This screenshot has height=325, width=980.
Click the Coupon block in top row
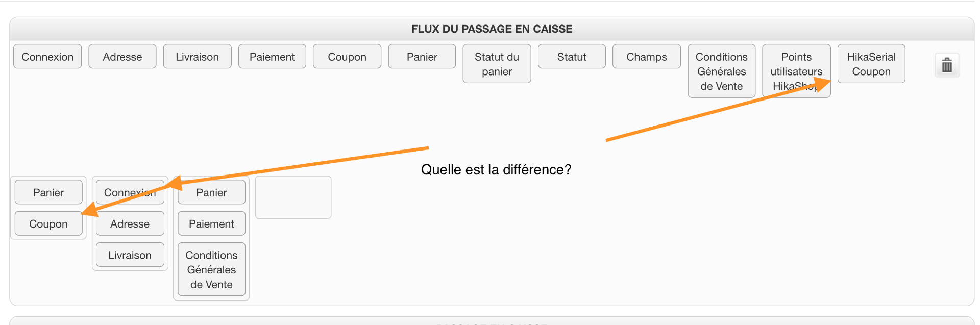[347, 57]
